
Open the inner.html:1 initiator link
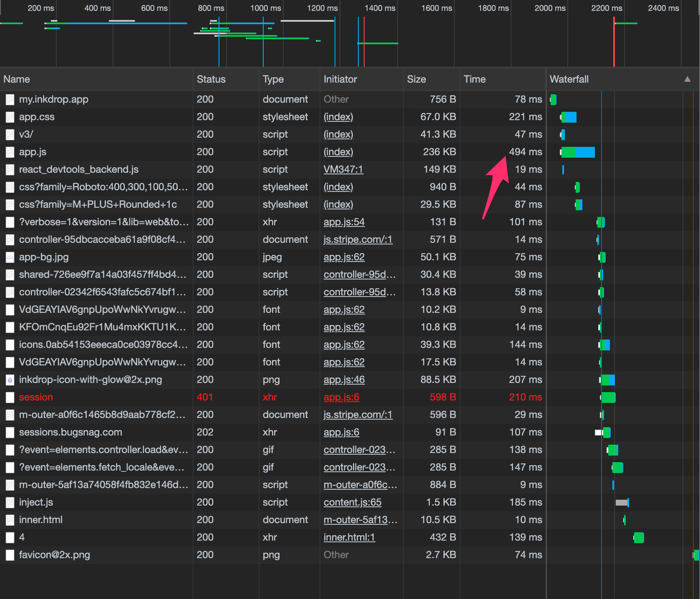click(349, 538)
